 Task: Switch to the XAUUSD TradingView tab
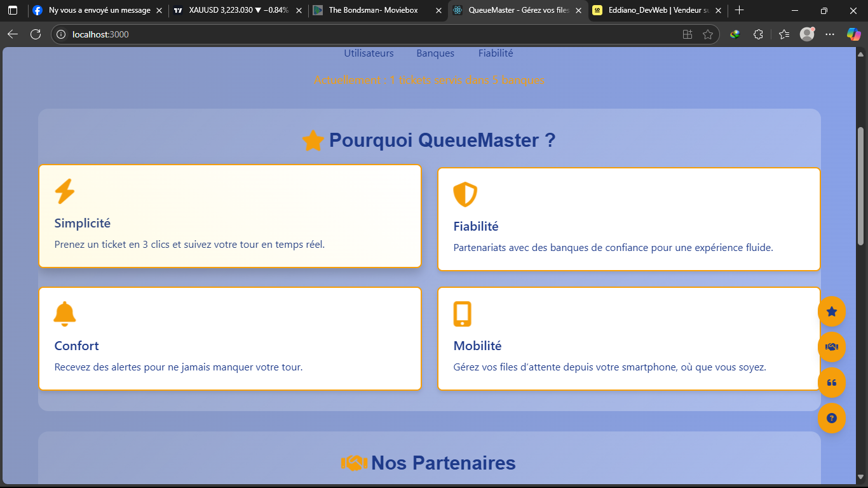click(x=238, y=10)
